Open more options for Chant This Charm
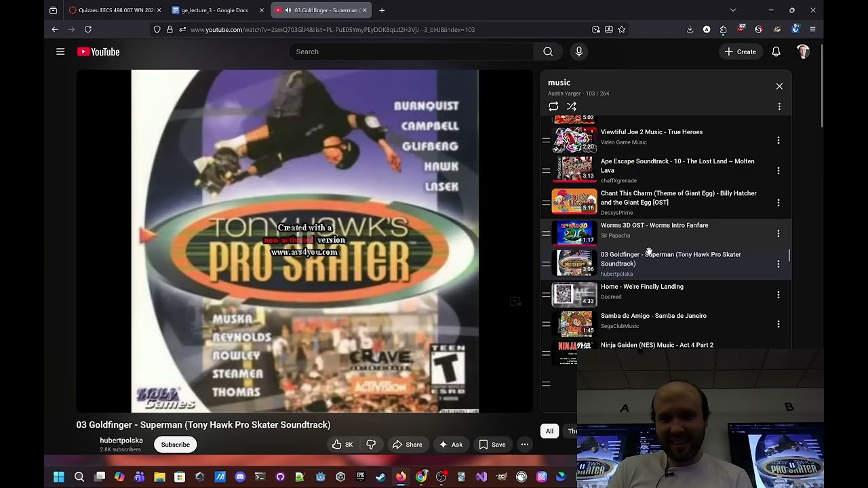The width and height of the screenshot is (868, 488). 778,203
